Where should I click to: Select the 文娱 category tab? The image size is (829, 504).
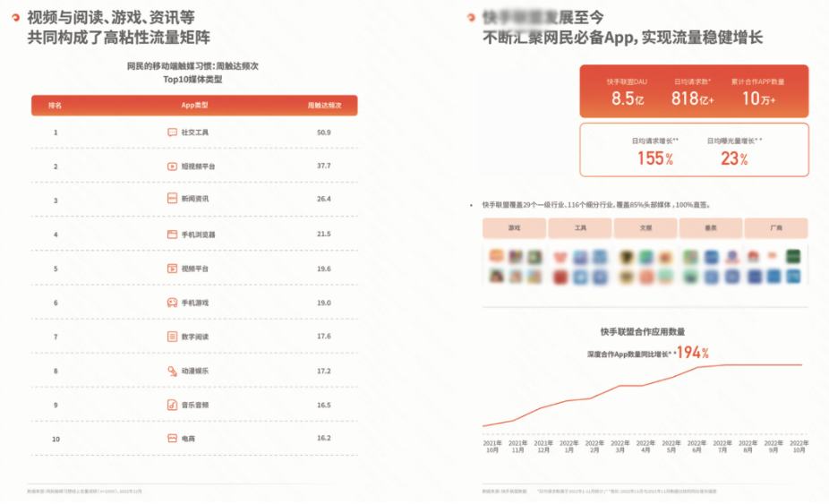click(645, 228)
